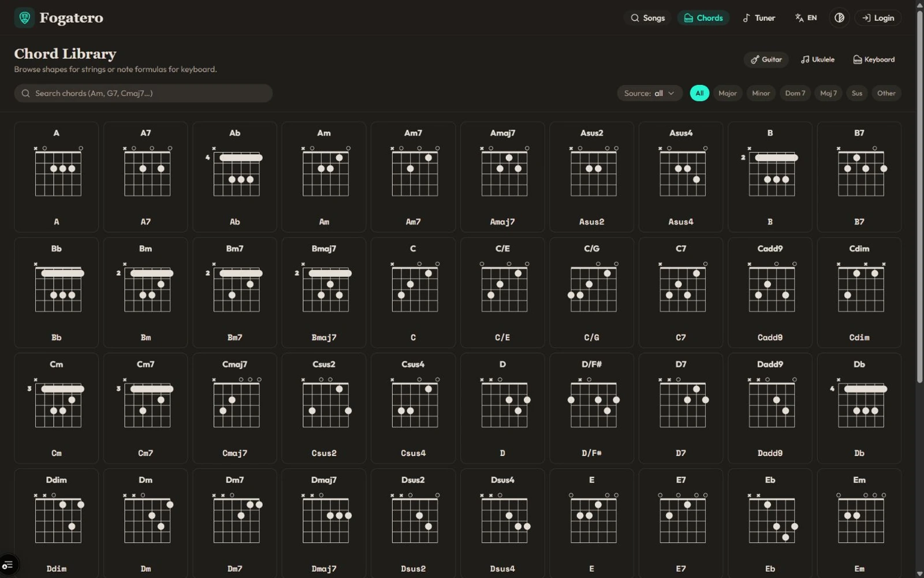Open the Bm7 chord card

pyautogui.click(x=234, y=292)
